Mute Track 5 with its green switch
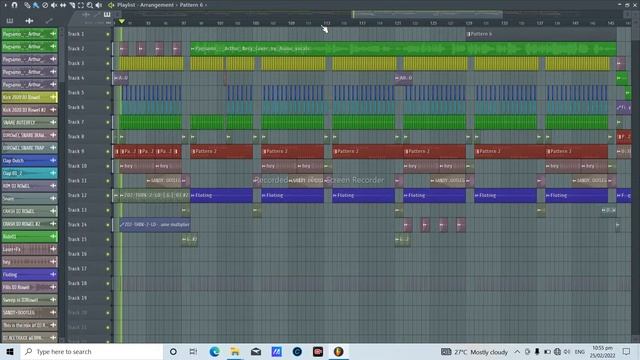This screenshot has width=640, height=360. (x=108, y=93)
